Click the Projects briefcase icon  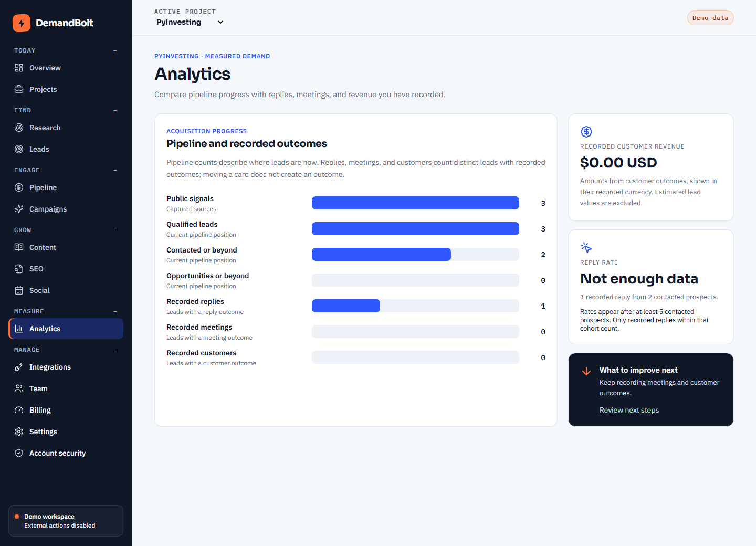tap(19, 89)
